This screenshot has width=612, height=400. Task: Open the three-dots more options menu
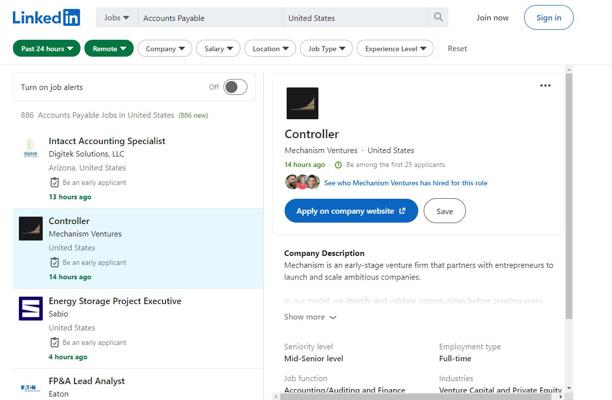(x=545, y=85)
